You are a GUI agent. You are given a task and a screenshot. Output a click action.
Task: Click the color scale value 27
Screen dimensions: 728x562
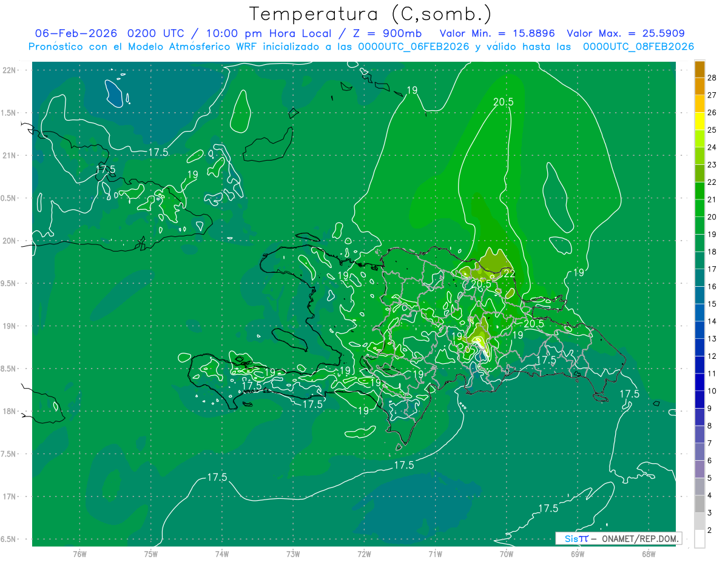(x=712, y=96)
